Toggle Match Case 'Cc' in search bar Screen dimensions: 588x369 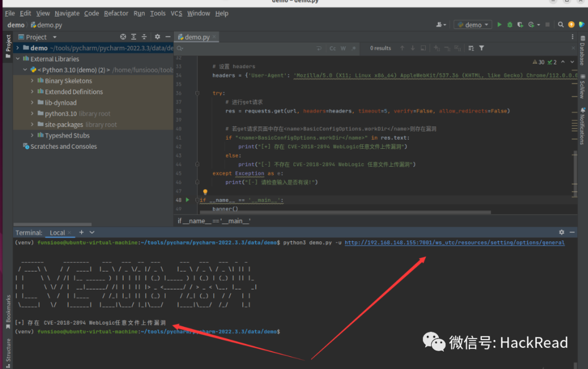pos(333,48)
